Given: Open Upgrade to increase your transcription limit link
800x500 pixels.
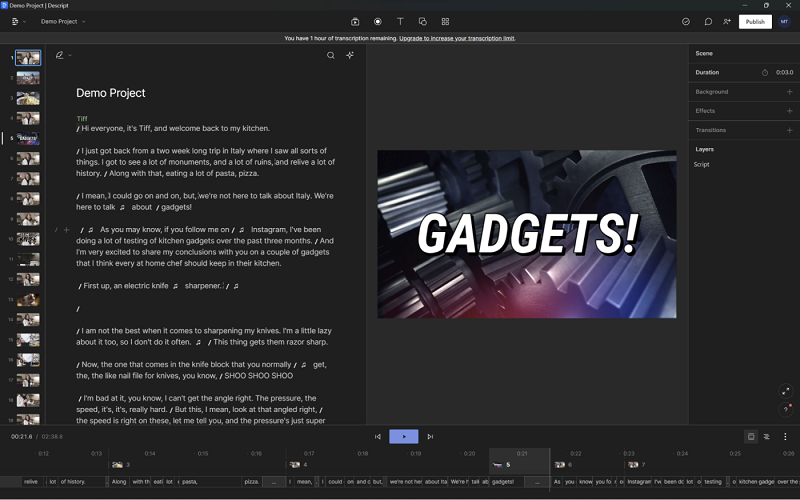Looking at the screenshot, I should pos(457,38).
